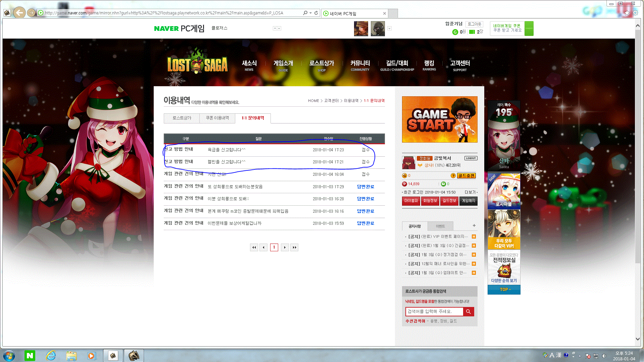The image size is (644, 362).
Task: Click the 회원정보 button
Action: (430, 201)
